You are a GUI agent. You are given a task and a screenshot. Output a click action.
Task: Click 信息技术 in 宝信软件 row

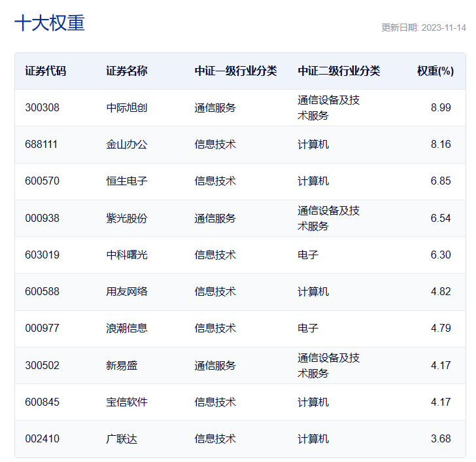[x=215, y=402]
